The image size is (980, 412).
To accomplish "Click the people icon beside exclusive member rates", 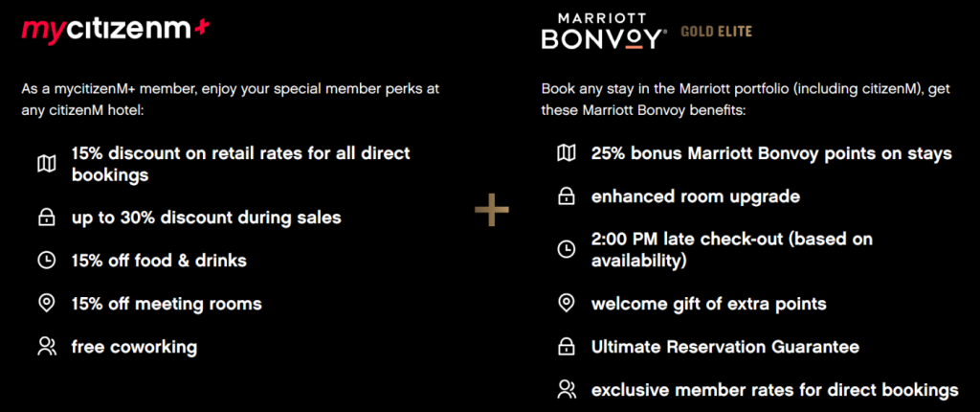I will [x=567, y=389].
